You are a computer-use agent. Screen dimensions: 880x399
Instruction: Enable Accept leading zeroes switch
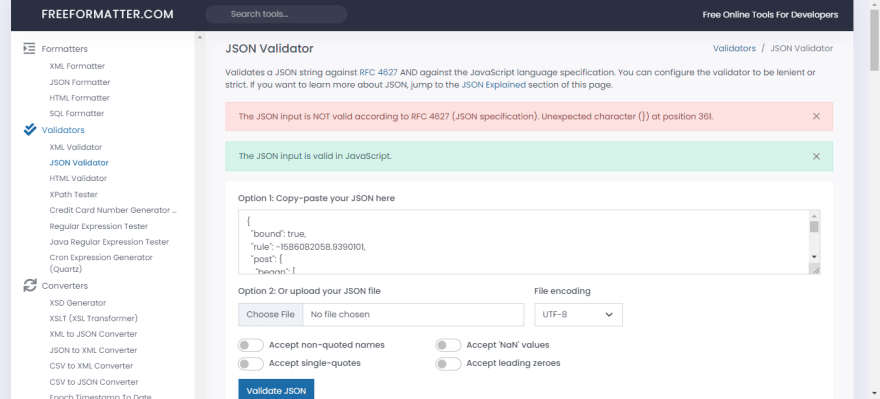pyautogui.click(x=448, y=364)
